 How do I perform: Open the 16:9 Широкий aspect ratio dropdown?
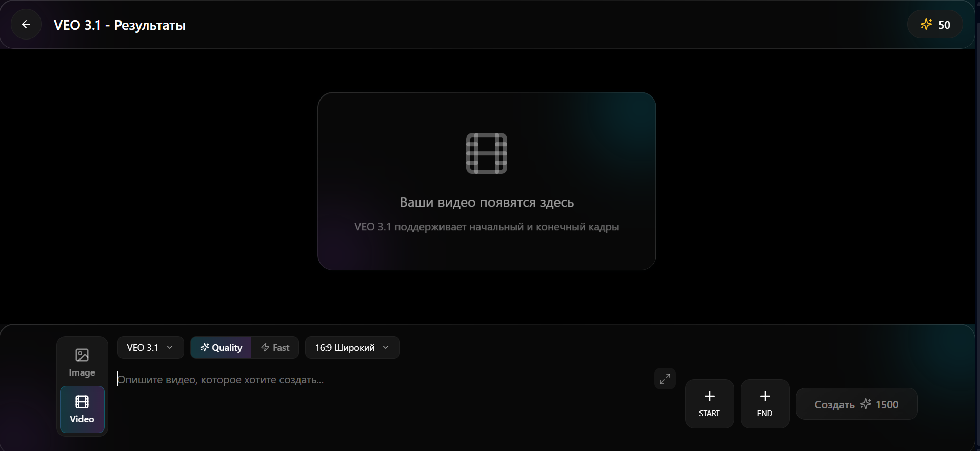(x=352, y=347)
